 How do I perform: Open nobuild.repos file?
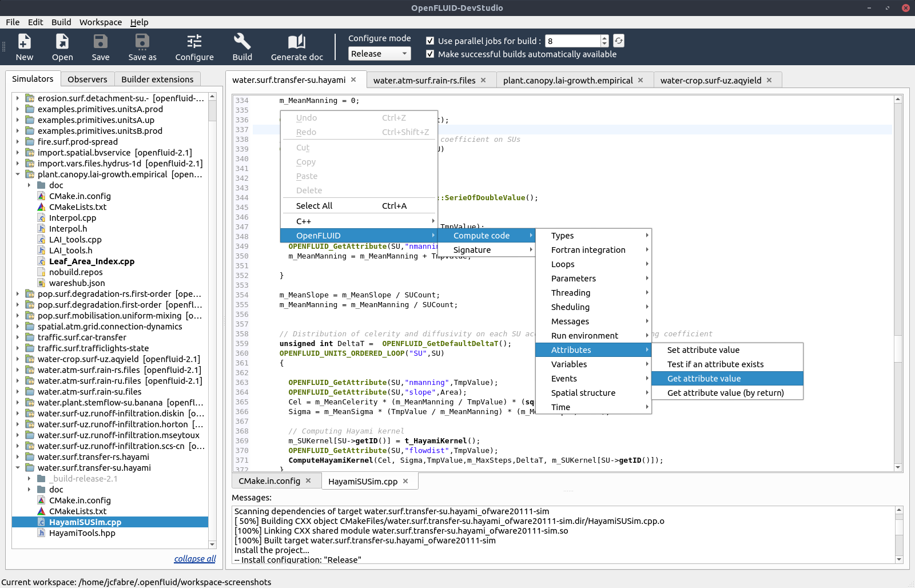[76, 272]
